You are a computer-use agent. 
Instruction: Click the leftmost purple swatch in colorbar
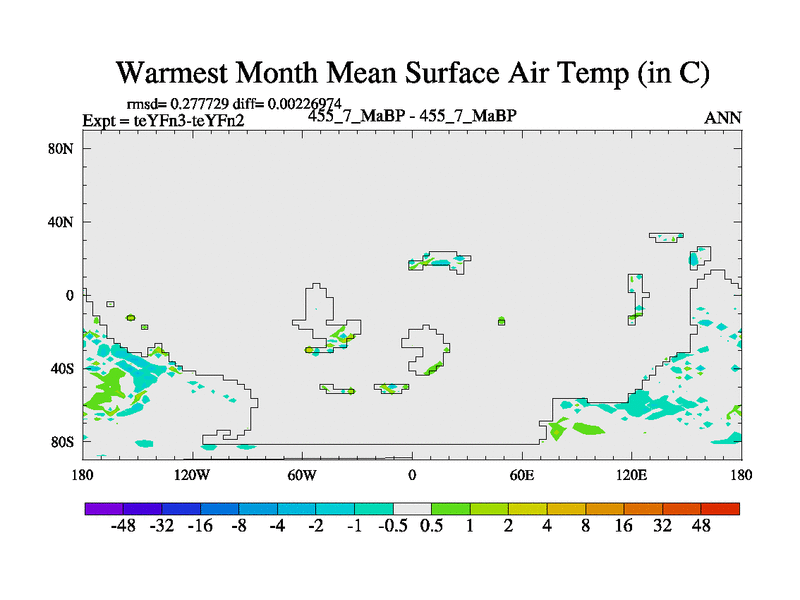[104, 509]
